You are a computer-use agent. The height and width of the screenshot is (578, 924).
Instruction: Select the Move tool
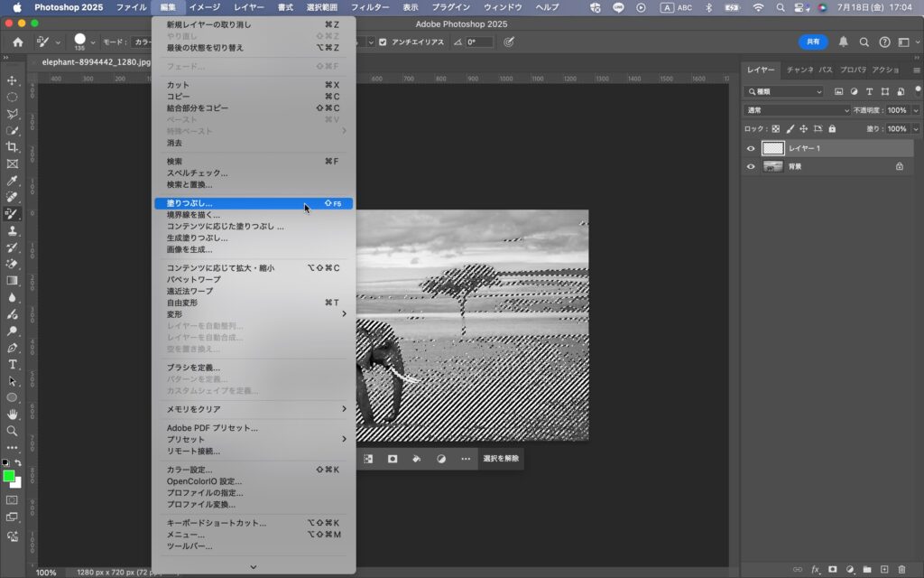12,80
